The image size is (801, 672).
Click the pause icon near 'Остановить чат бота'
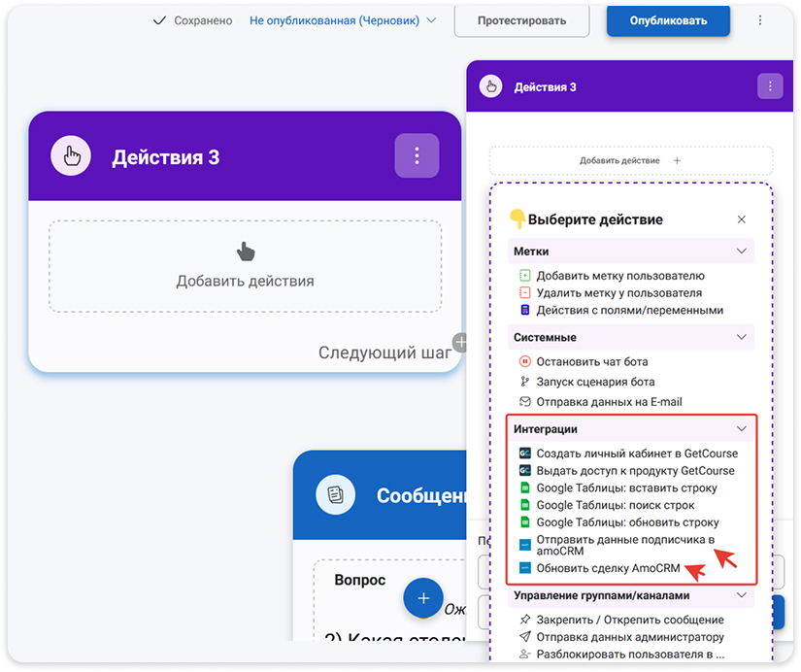tap(525, 361)
